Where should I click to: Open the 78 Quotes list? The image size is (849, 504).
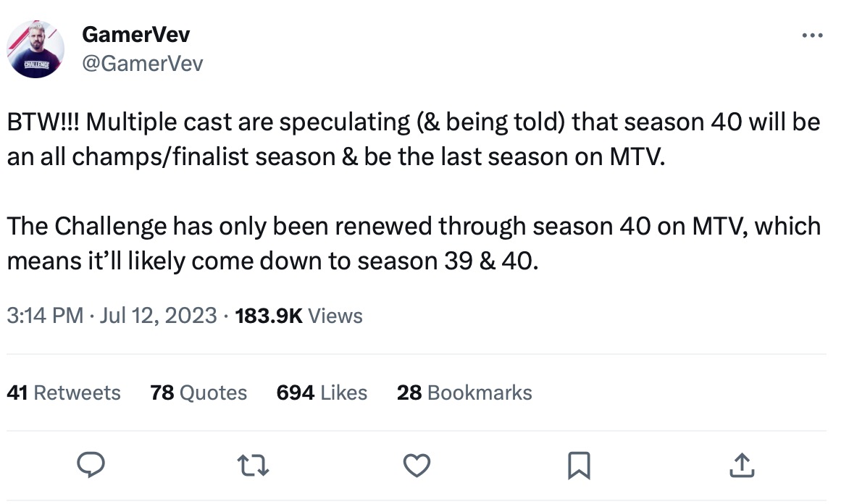(x=198, y=392)
